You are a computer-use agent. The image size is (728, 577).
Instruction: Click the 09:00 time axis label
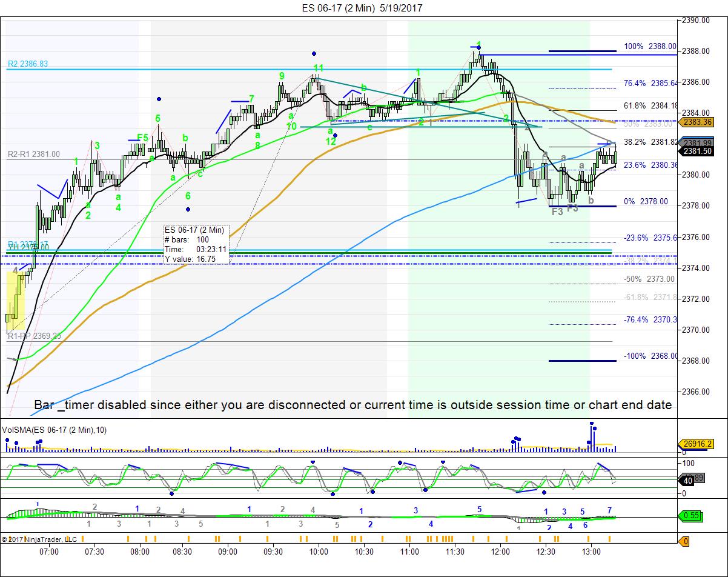[x=228, y=552]
